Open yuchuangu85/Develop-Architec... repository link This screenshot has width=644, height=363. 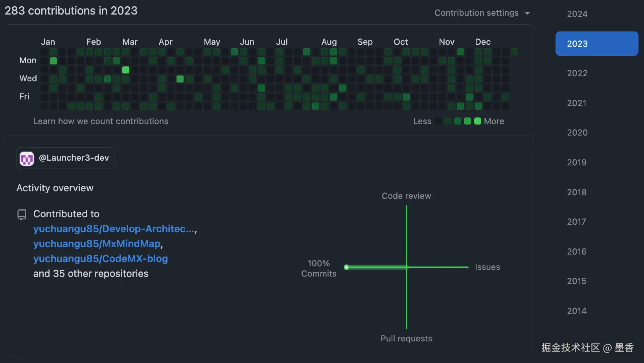(114, 229)
